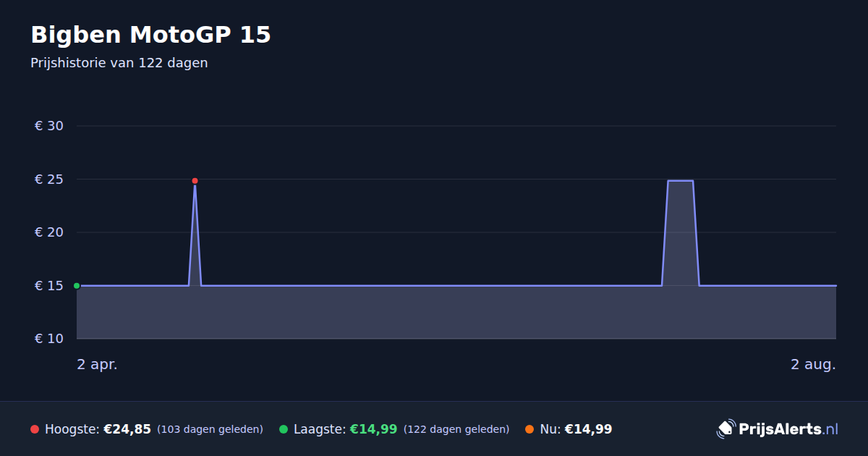
Task: Click the red Hoogste legend dot
Action: point(35,429)
